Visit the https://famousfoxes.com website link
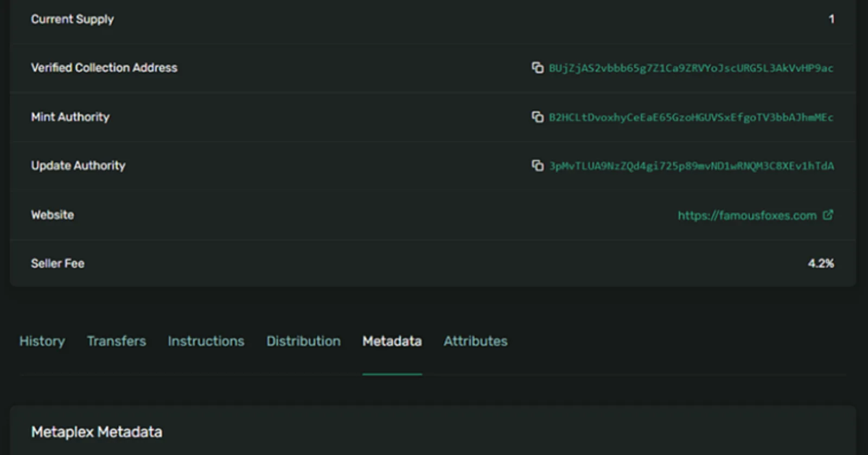Image resolution: width=868 pixels, height=455 pixels. 747,216
